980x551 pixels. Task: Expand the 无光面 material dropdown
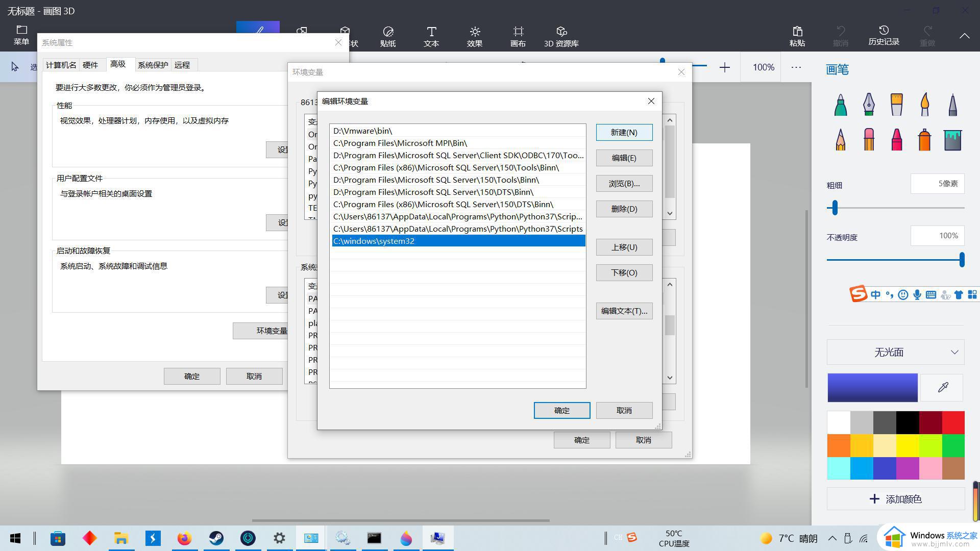tap(895, 352)
